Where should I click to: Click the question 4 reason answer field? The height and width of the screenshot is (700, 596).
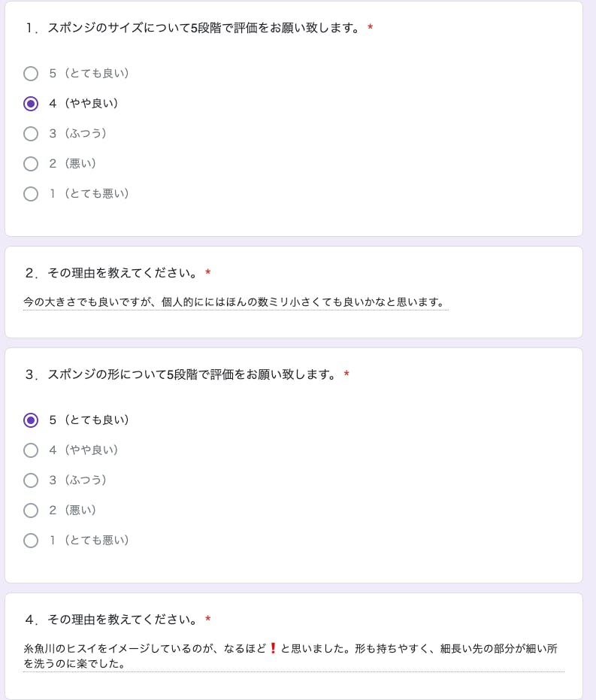pos(293,656)
